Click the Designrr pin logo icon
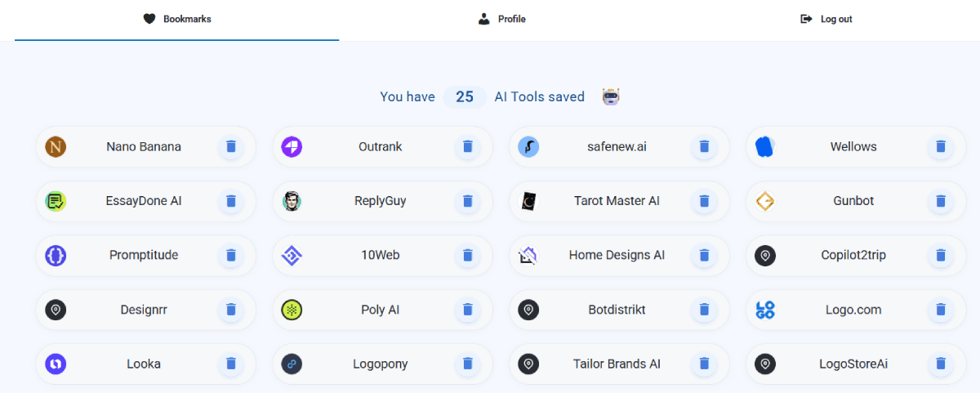 pos(56,310)
